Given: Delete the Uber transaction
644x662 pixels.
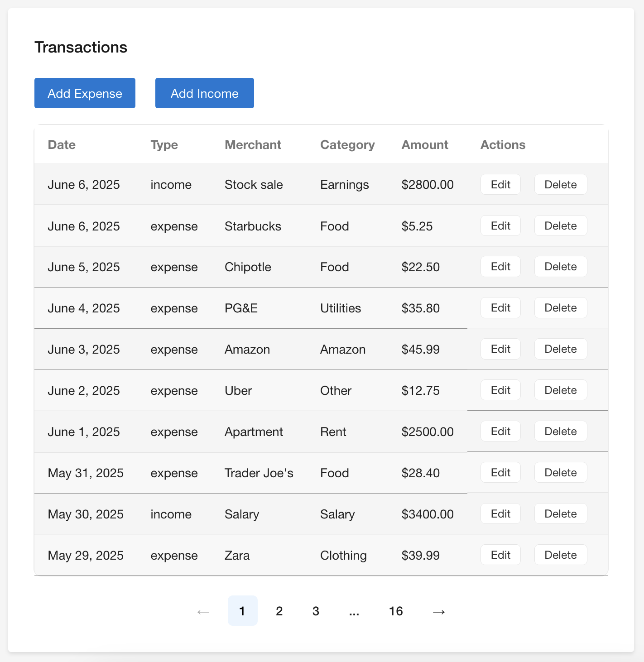Looking at the screenshot, I should [x=561, y=390].
